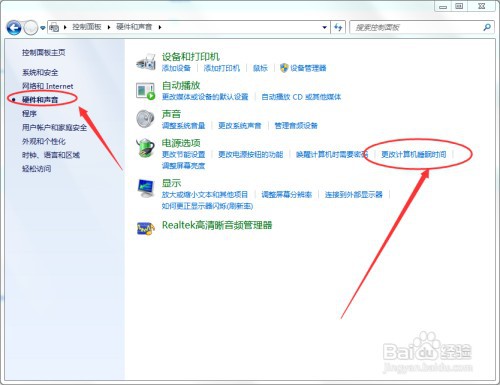Image resolution: width=500 pixels, height=385 pixels.
Task: Click 更改媒体或设备的默认设置 link
Action: point(205,97)
